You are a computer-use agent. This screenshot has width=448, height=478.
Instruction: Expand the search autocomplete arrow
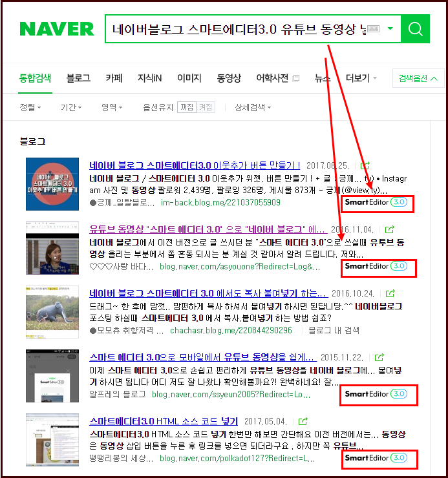[x=390, y=28]
